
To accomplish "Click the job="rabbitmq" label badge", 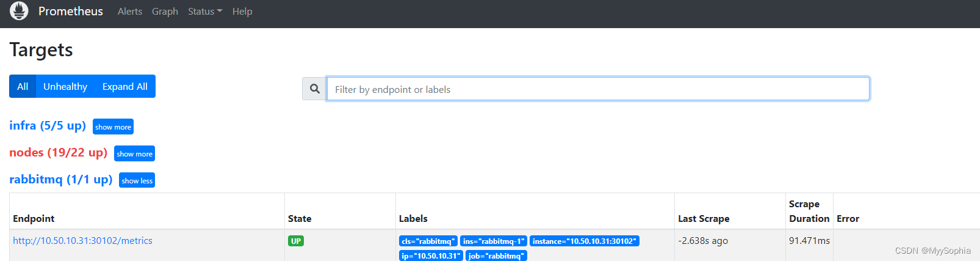I will 496,255.
